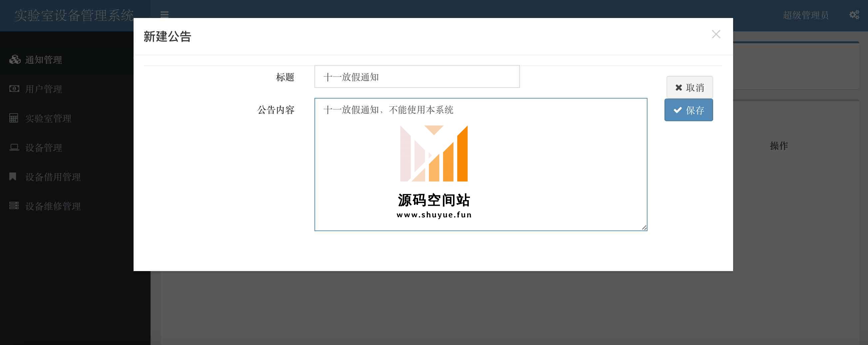
Task: Click the 公告内容 field label
Action: click(x=276, y=110)
